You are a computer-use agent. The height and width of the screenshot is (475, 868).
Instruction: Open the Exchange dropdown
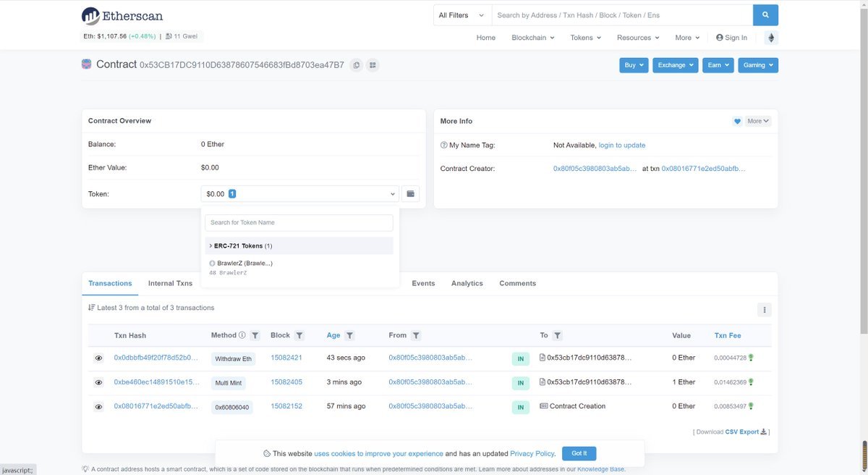(676, 65)
